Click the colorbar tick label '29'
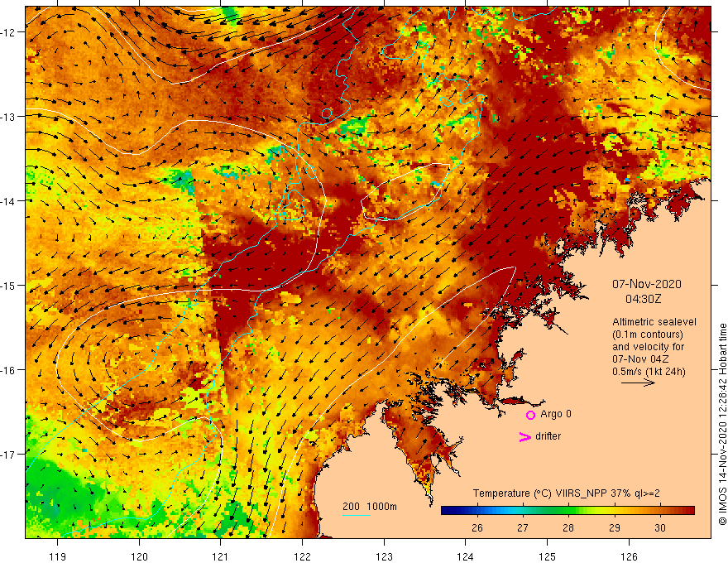728x563 pixels. pos(614,528)
